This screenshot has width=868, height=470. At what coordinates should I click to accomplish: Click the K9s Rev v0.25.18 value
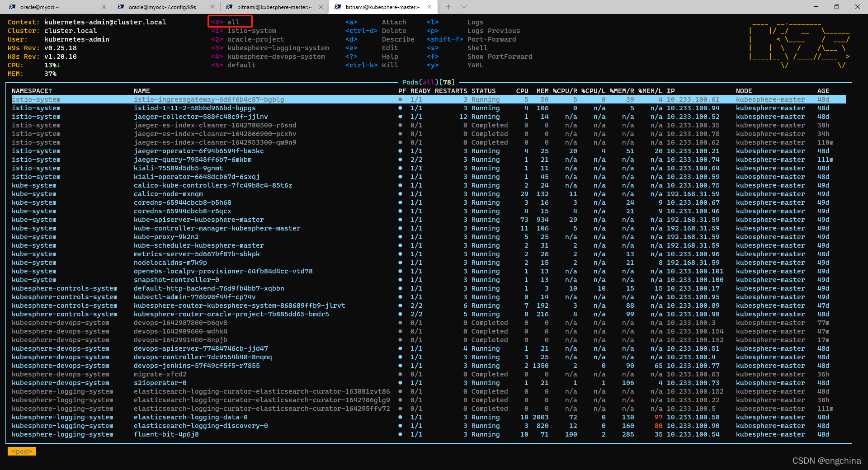(x=60, y=48)
